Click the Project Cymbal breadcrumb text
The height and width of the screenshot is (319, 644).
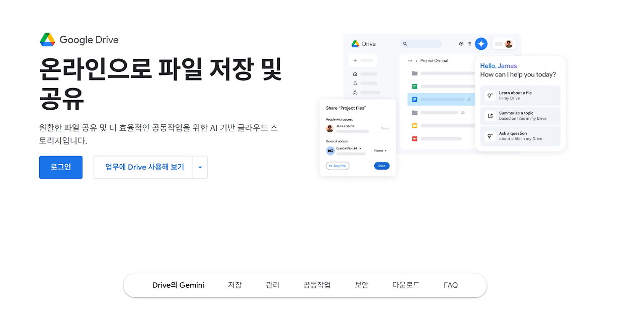[434, 61]
